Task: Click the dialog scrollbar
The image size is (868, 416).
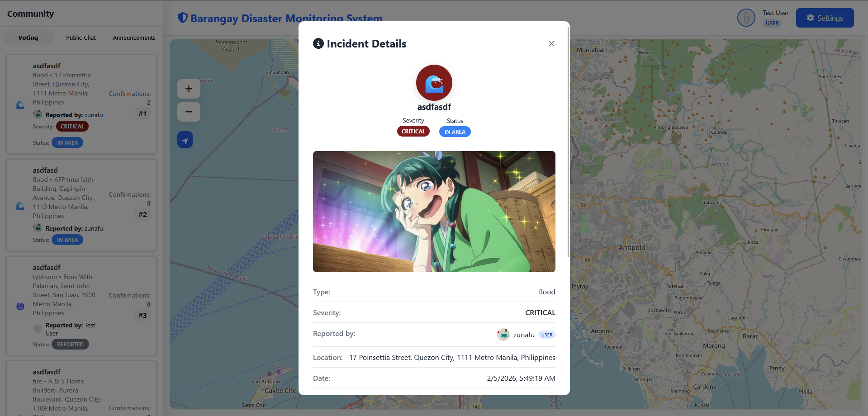Action: 568,142
